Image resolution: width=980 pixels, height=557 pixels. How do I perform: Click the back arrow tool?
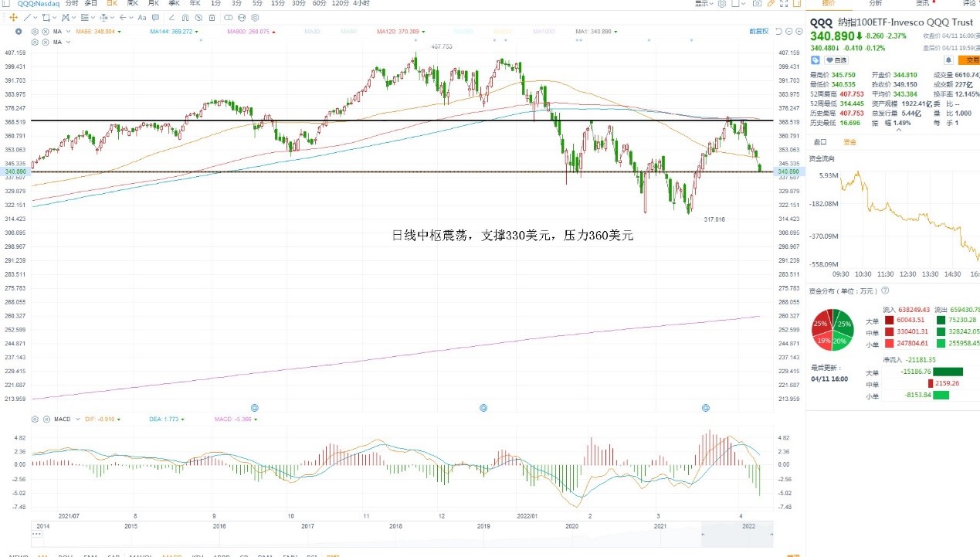[x=123, y=18]
